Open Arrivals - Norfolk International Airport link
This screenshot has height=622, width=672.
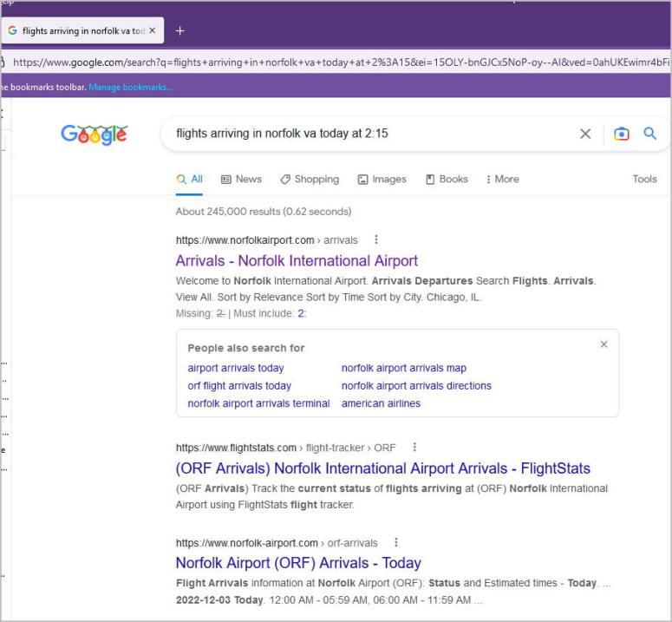click(x=297, y=261)
